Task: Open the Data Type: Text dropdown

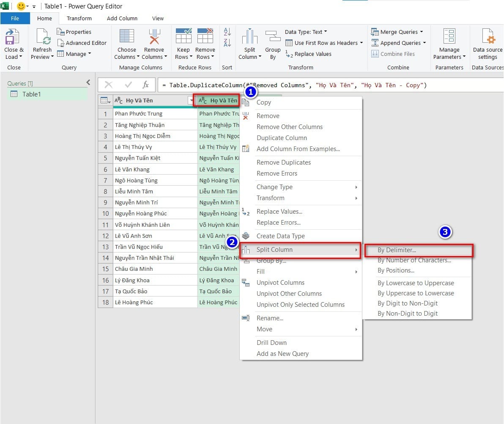Action: (306, 32)
